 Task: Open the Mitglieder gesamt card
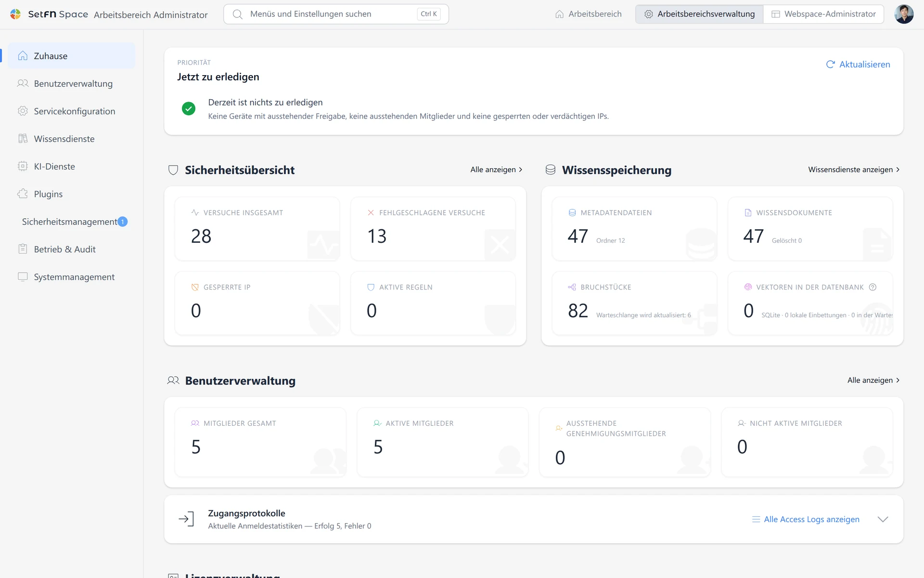point(260,442)
